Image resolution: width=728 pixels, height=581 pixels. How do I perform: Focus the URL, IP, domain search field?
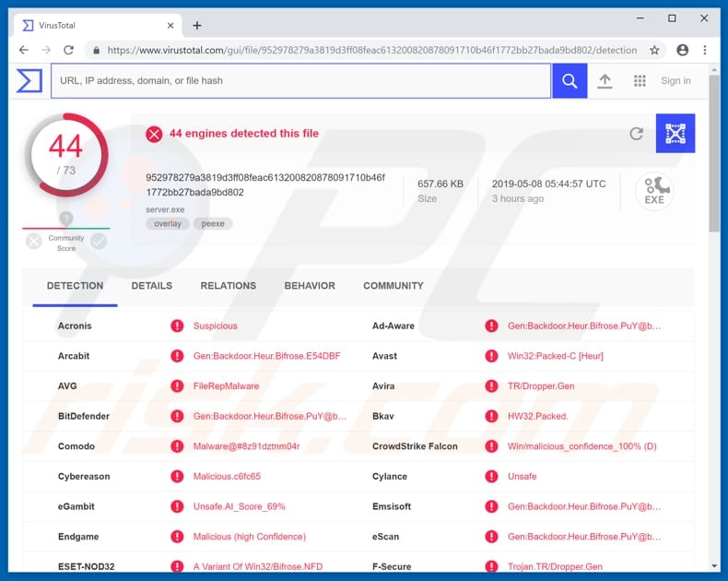pos(300,81)
